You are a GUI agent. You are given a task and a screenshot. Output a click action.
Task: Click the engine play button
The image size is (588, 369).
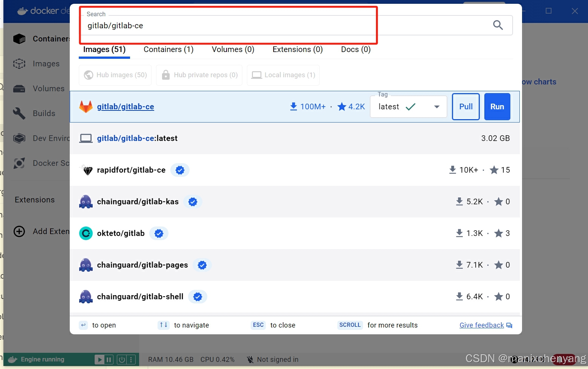point(100,360)
